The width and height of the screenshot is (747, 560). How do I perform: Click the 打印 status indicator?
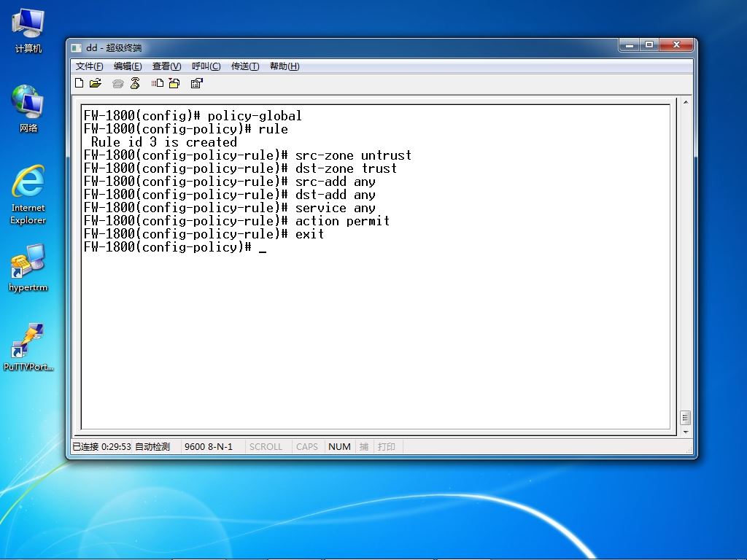click(x=387, y=447)
